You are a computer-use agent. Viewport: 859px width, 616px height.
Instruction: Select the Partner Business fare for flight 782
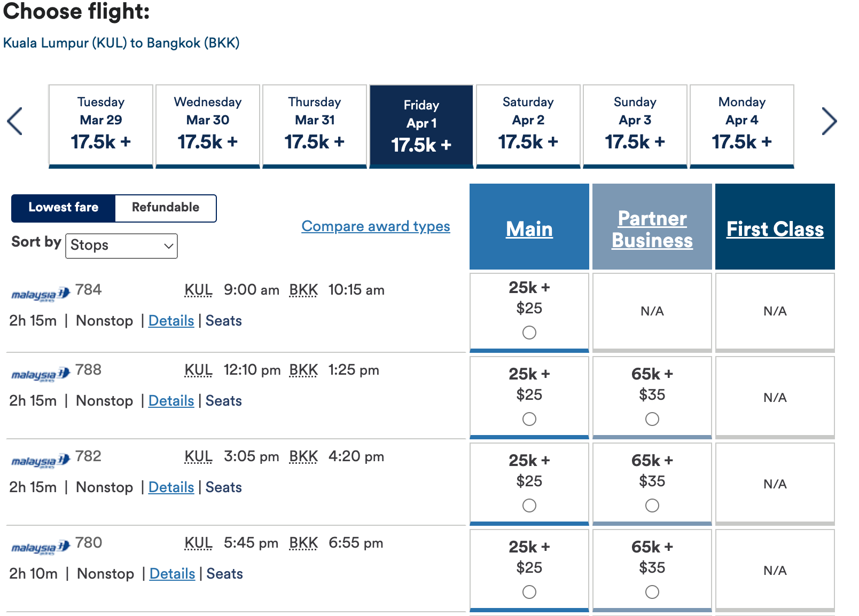pos(652,505)
